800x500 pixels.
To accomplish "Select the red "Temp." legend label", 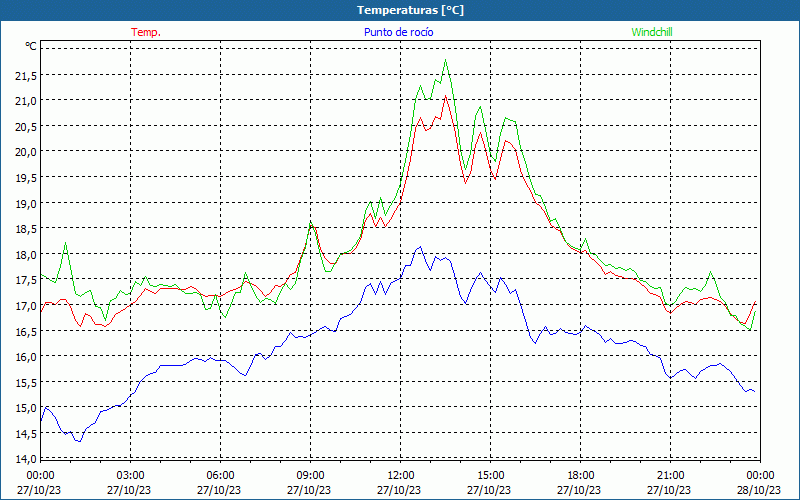I will [x=146, y=32].
